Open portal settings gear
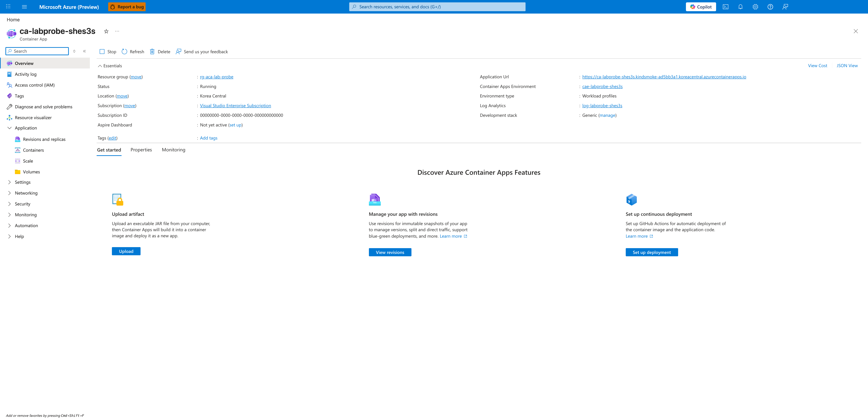868x419 pixels. [755, 7]
